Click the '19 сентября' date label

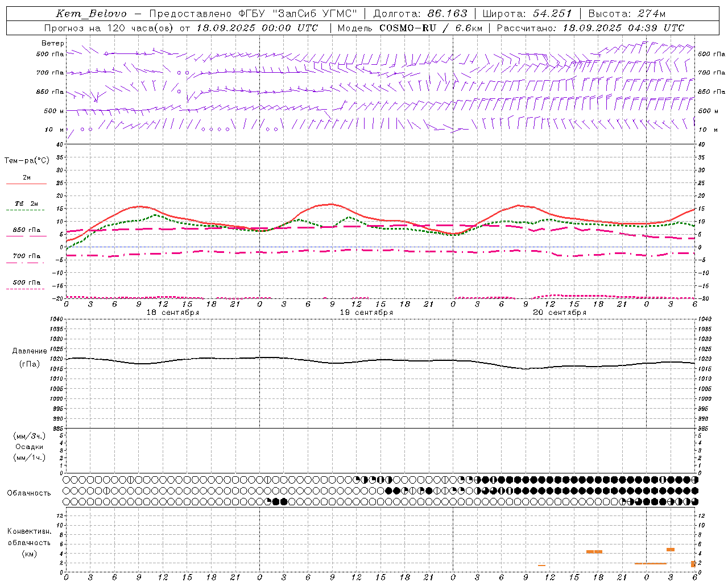(366, 313)
